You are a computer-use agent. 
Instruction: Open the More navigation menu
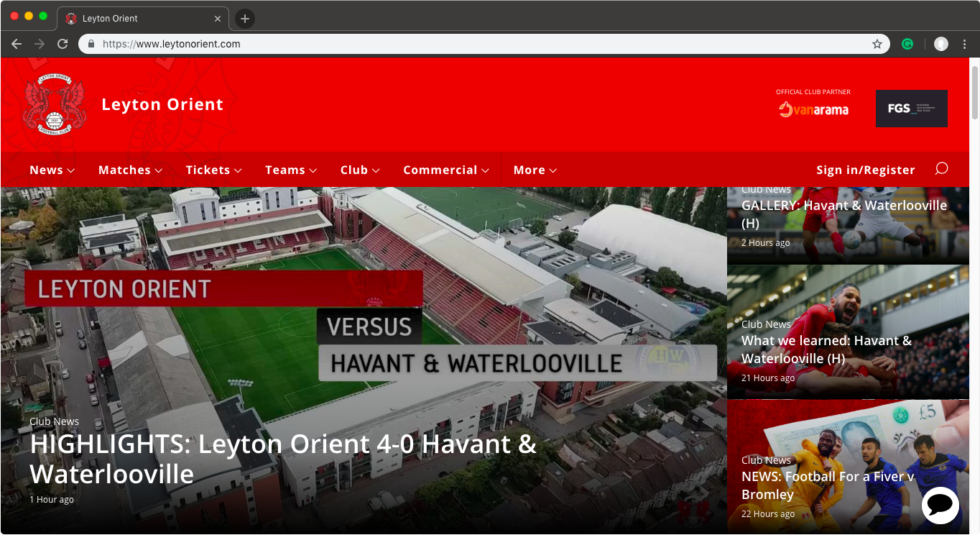535,170
